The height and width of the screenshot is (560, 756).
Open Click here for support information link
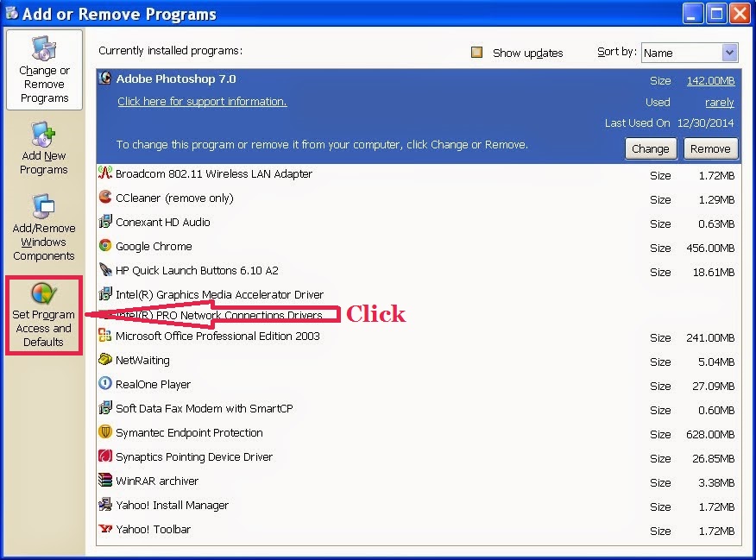pyautogui.click(x=202, y=102)
